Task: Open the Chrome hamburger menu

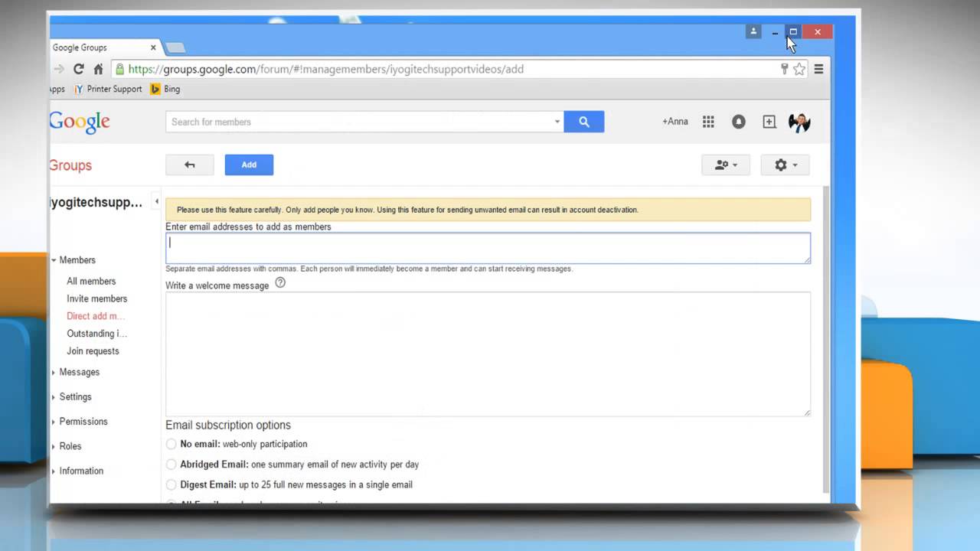Action: pos(818,69)
